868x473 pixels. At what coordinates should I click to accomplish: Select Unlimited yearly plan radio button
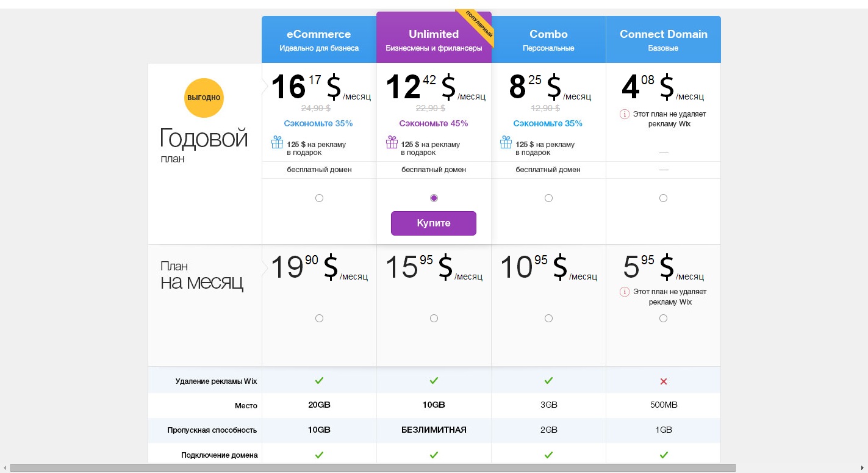click(x=434, y=198)
